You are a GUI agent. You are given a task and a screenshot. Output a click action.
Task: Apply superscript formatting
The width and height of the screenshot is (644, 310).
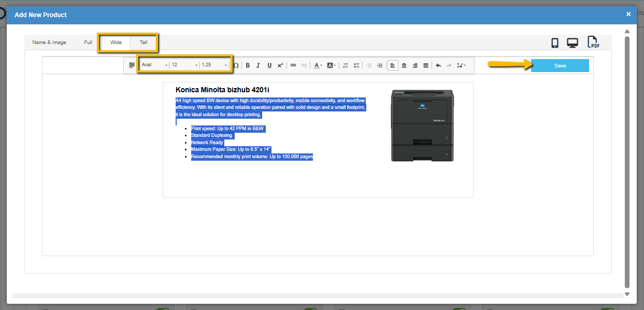tap(280, 65)
